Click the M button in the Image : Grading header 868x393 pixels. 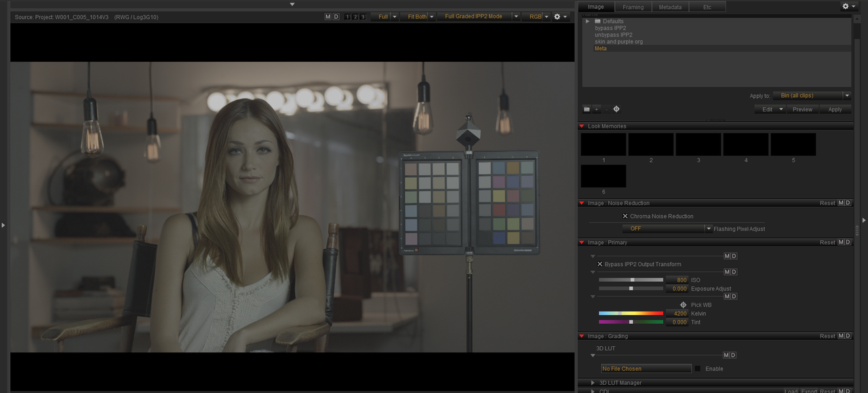(842, 336)
